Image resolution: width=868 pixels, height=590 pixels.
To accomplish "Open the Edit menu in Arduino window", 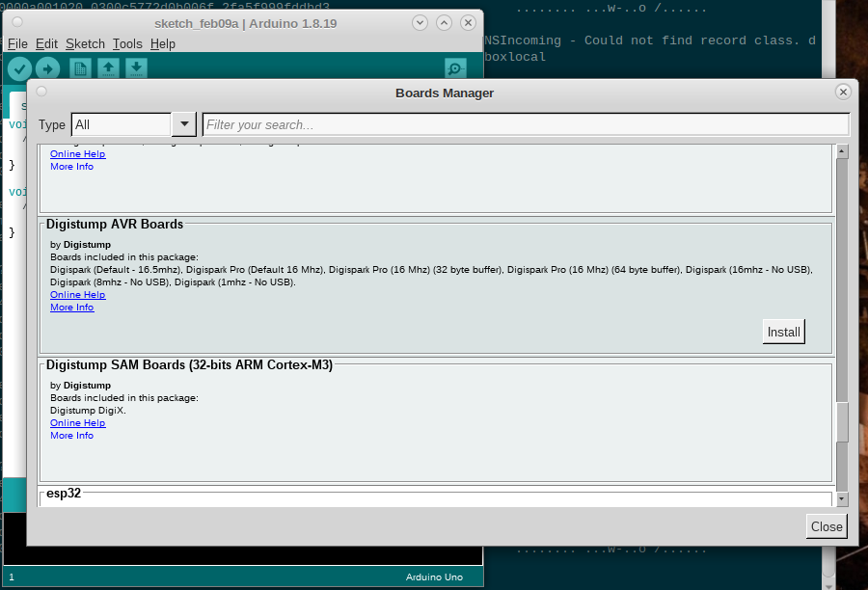I will 46,43.
